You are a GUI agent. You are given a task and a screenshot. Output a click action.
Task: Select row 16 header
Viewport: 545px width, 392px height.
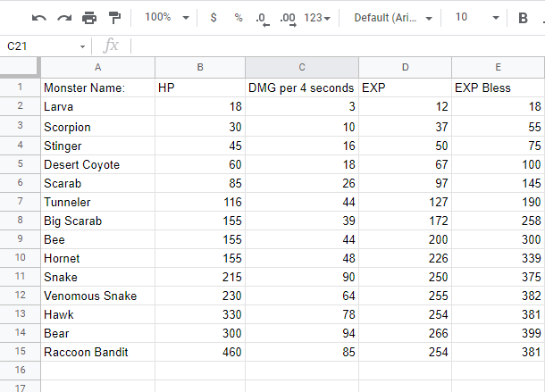(21, 370)
